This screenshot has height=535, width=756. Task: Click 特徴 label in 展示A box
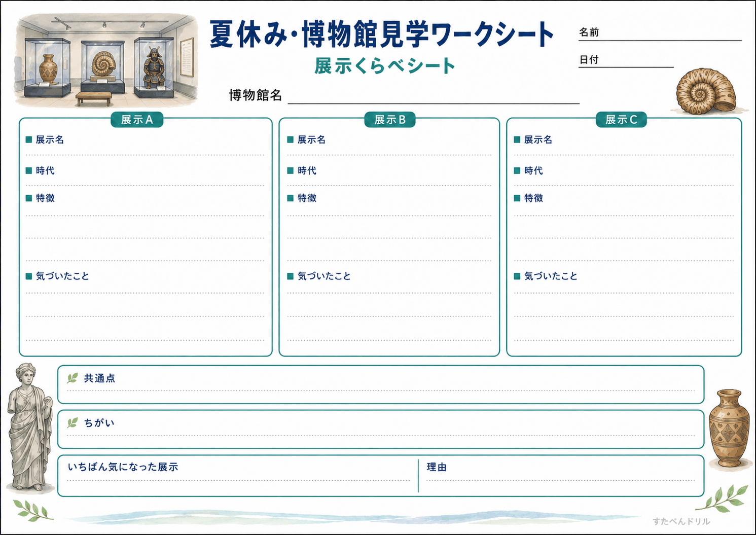tap(45, 198)
